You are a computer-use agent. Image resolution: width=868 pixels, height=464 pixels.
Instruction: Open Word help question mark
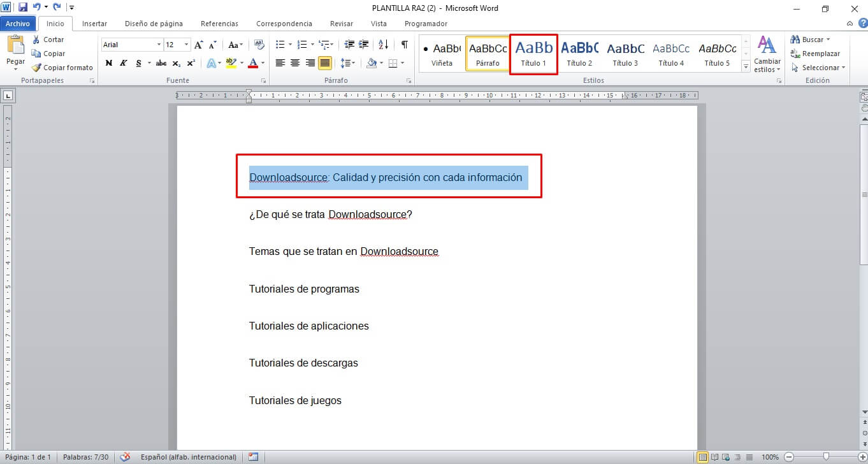862,23
